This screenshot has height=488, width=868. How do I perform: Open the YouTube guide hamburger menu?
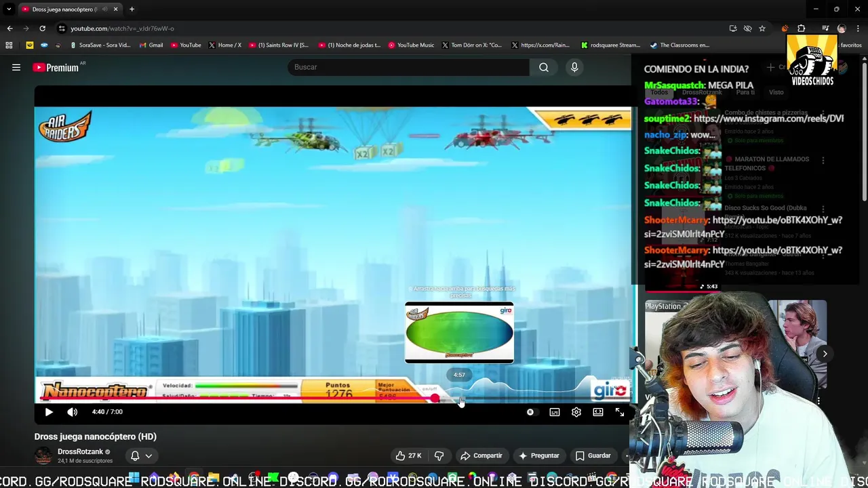click(x=16, y=67)
